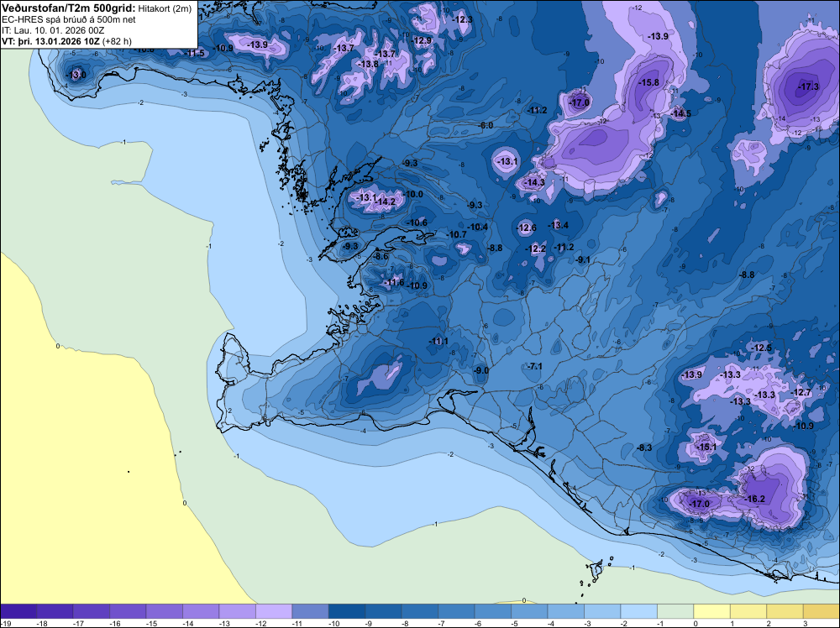Click the -10.7 temperature label
This screenshot has height=628, width=840.
click(457, 234)
